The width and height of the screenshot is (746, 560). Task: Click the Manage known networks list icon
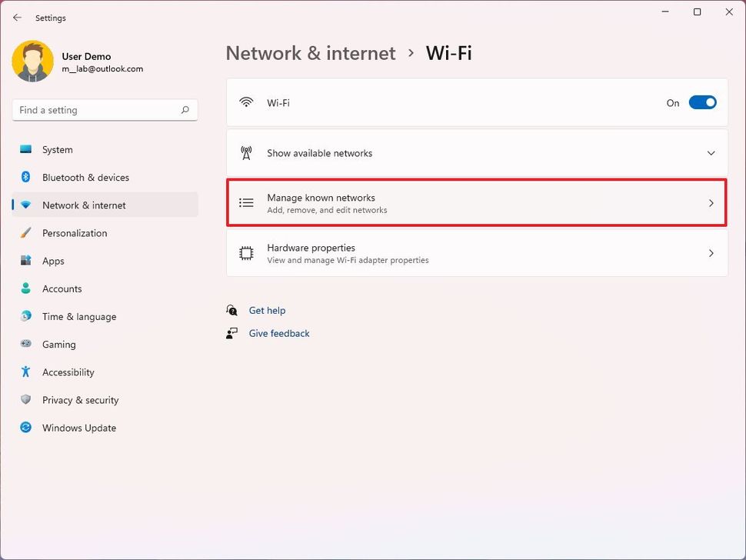pos(246,202)
